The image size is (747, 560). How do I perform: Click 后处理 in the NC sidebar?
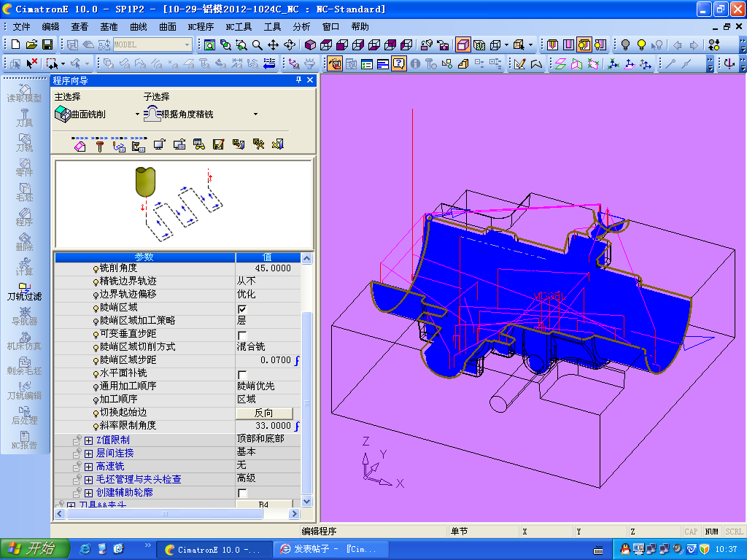coord(24,415)
